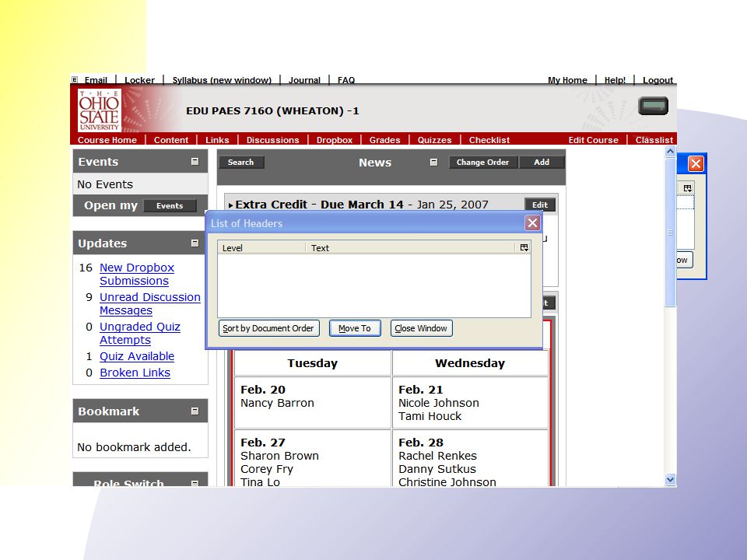Select Course Home in navigation bar
Screen dimensions: 747x560
[x=107, y=140]
